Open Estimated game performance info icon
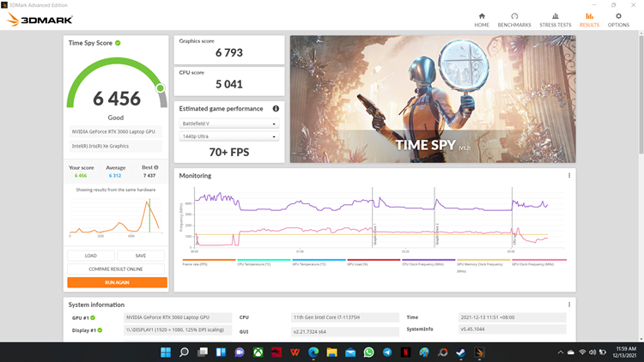The height and width of the screenshot is (362, 644). [x=276, y=109]
